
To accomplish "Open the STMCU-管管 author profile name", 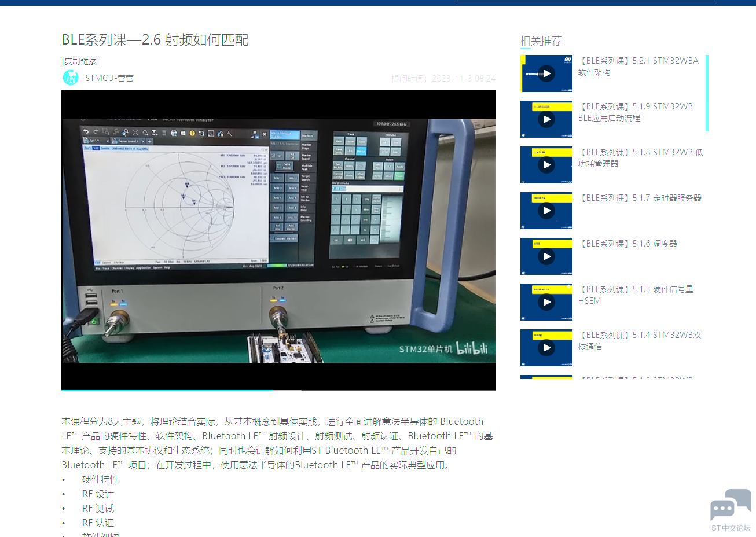I will (109, 78).
